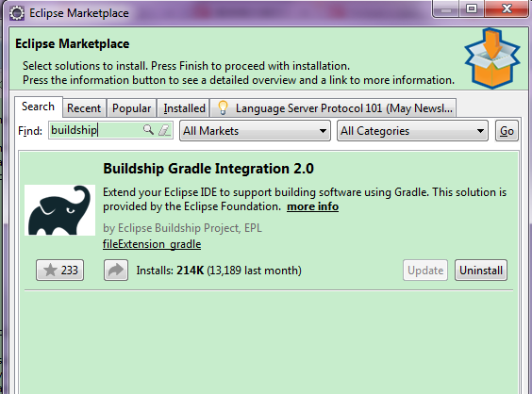Click the Uninstall button for Buildship

point(481,271)
